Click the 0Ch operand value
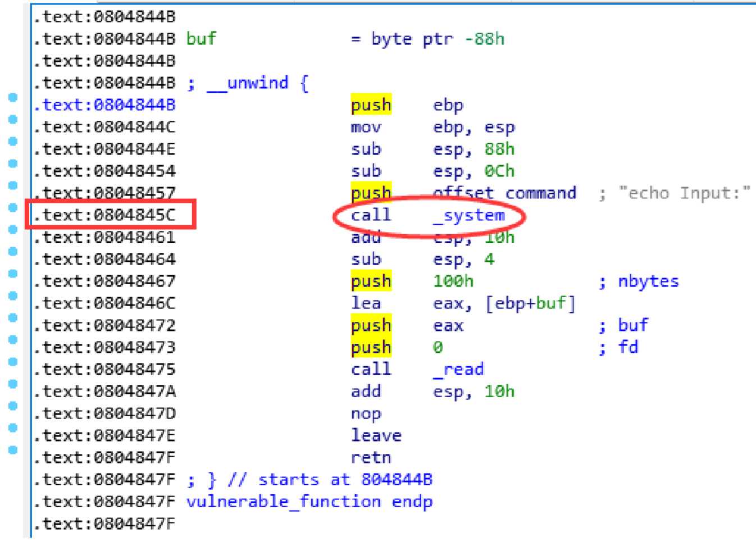Viewport: 756px width, 546px height. coord(499,171)
